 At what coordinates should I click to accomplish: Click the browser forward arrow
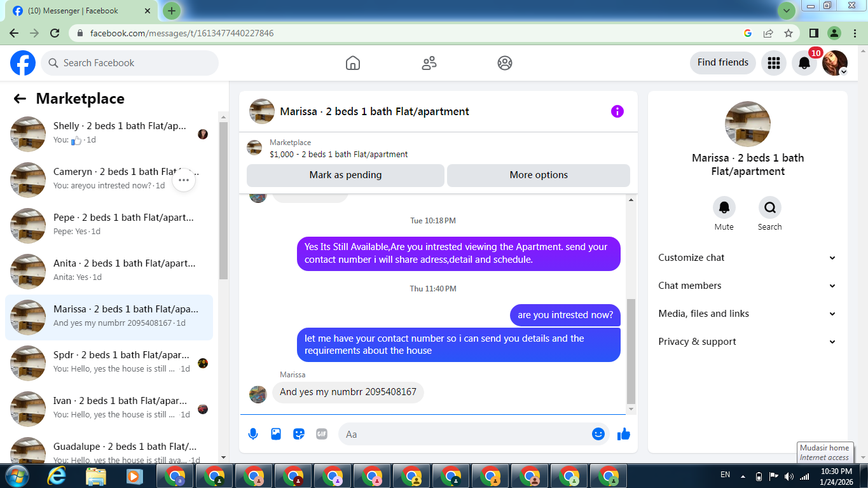coord(34,33)
